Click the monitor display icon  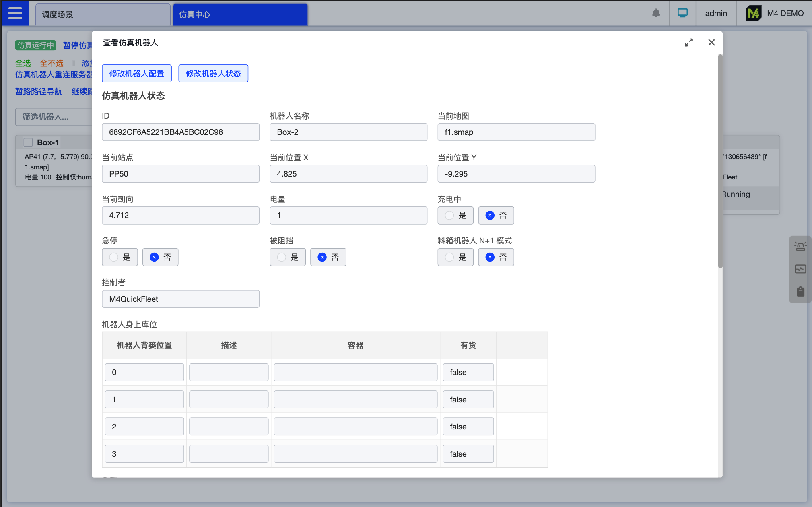(x=682, y=13)
